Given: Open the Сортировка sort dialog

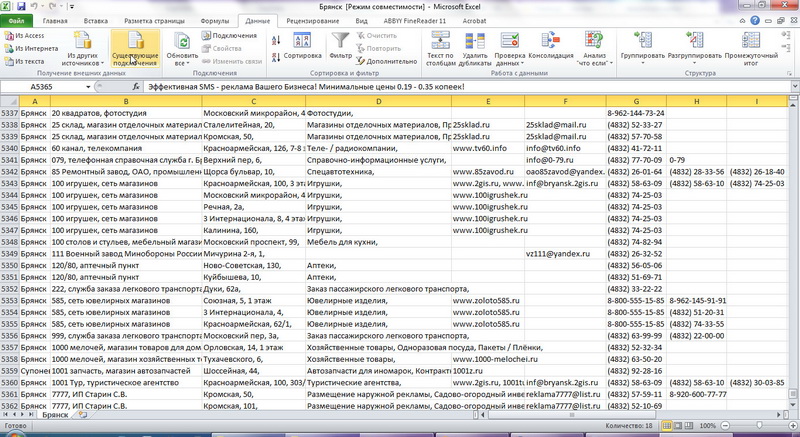Looking at the screenshot, I should tap(303, 46).
